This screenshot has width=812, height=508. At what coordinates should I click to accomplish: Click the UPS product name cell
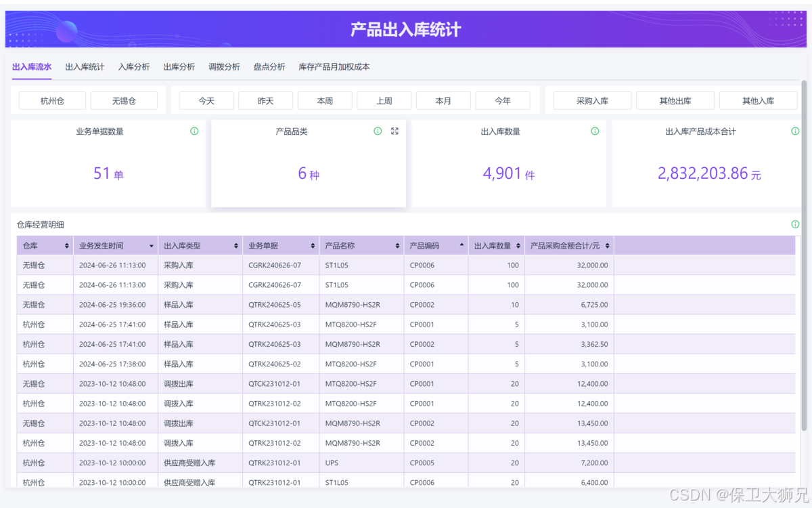coord(332,463)
